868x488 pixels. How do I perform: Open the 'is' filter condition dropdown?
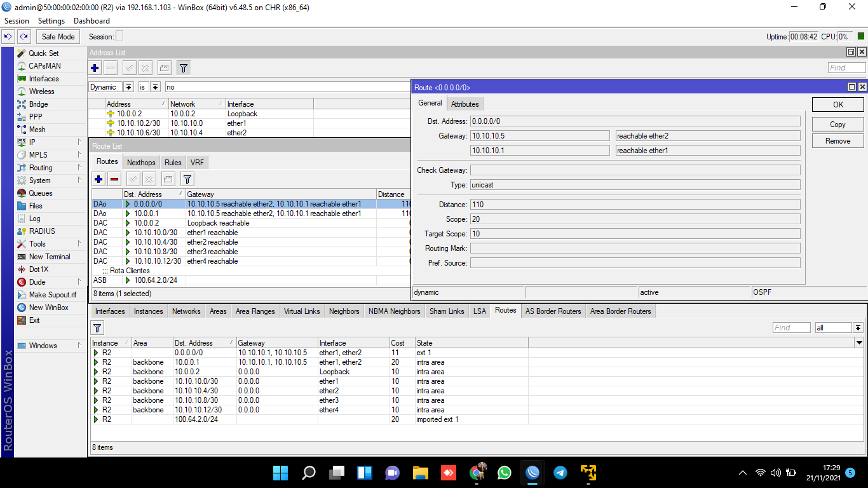tap(155, 87)
